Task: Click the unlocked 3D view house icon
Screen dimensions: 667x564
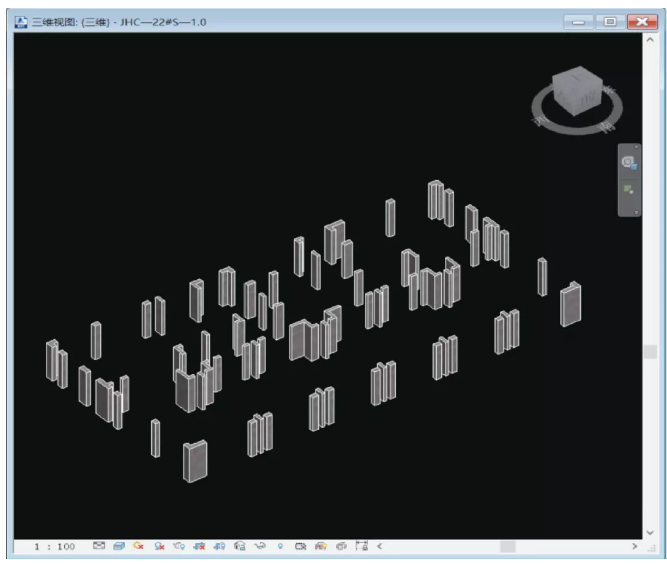Action: coord(239,546)
